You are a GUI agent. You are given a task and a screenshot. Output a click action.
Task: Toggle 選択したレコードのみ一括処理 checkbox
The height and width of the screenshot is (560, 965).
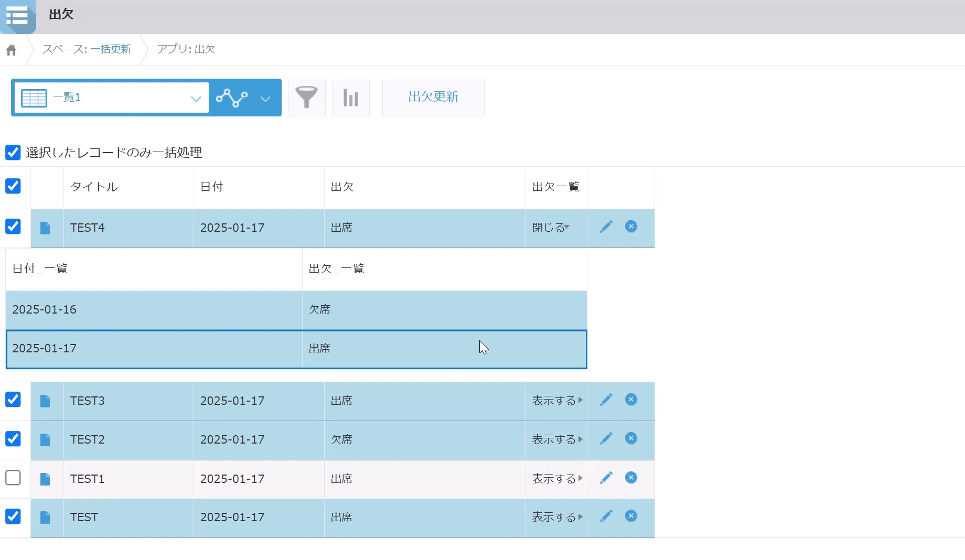[x=13, y=153]
